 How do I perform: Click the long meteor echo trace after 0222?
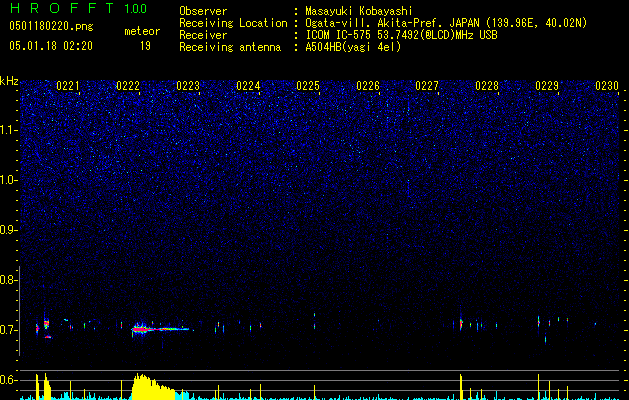click(x=160, y=329)
